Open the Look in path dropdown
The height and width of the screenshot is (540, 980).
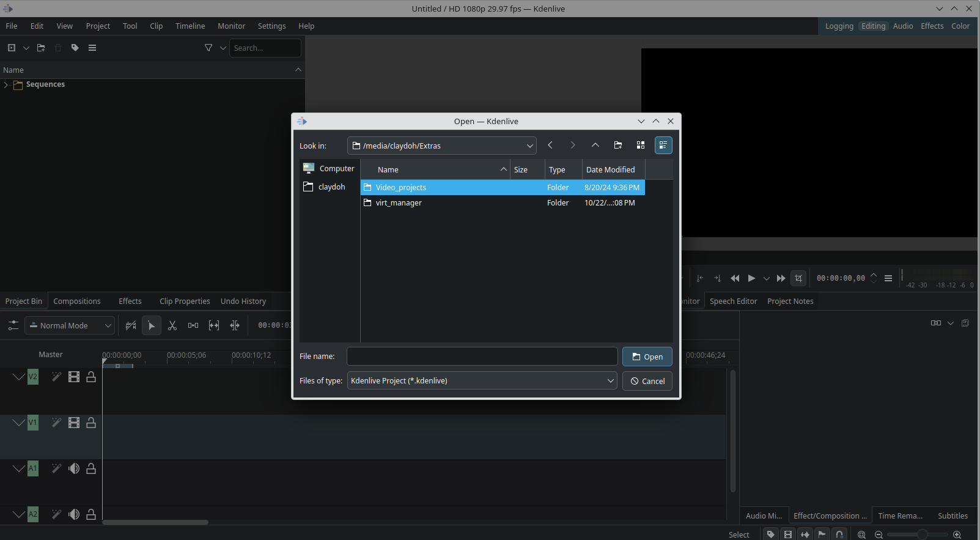pos(442,146)
